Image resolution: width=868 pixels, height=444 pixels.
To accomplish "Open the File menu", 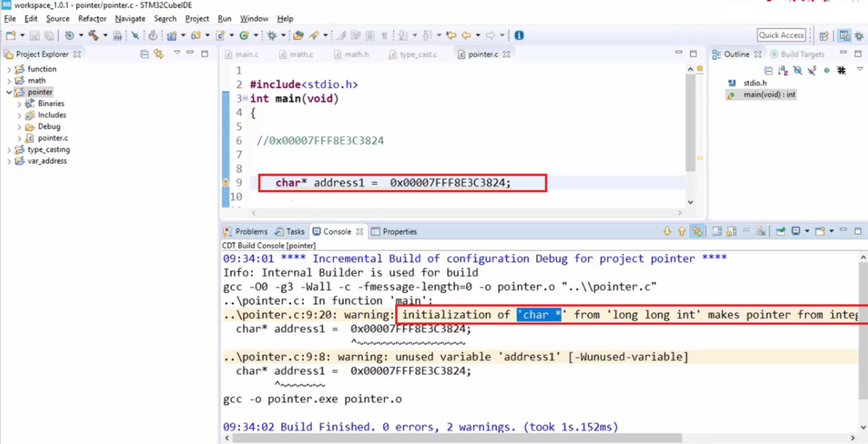I will click(x=10, y=19).
